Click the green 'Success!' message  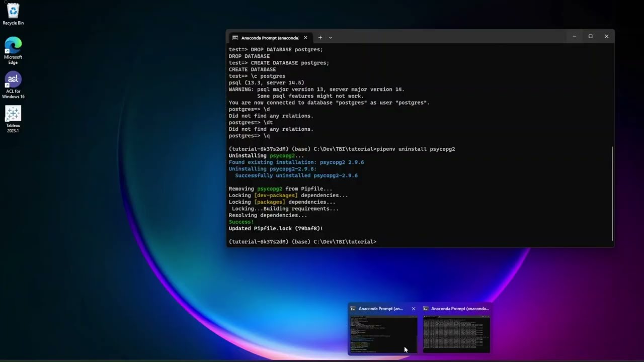(242, 222)
